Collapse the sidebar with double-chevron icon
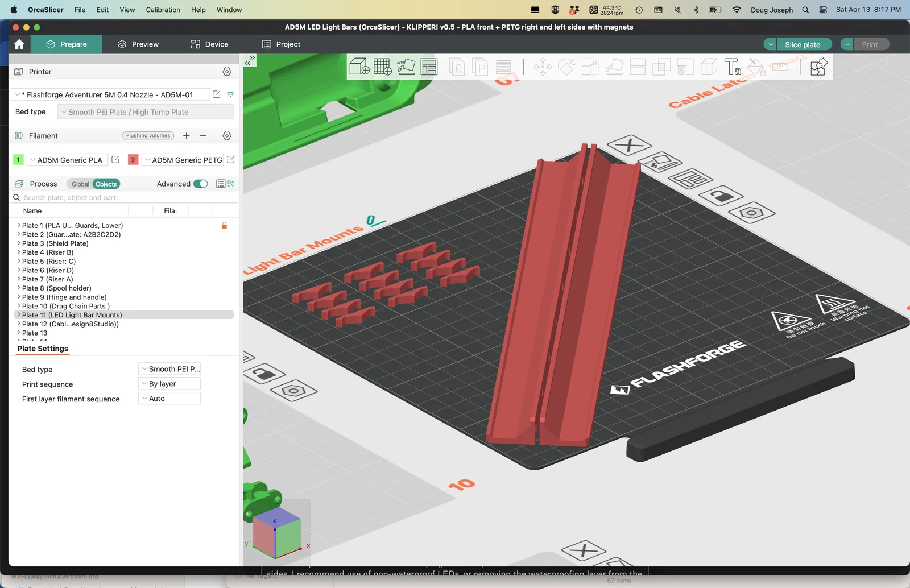This screenshot has height=588, width=910. tap(250, 60)
